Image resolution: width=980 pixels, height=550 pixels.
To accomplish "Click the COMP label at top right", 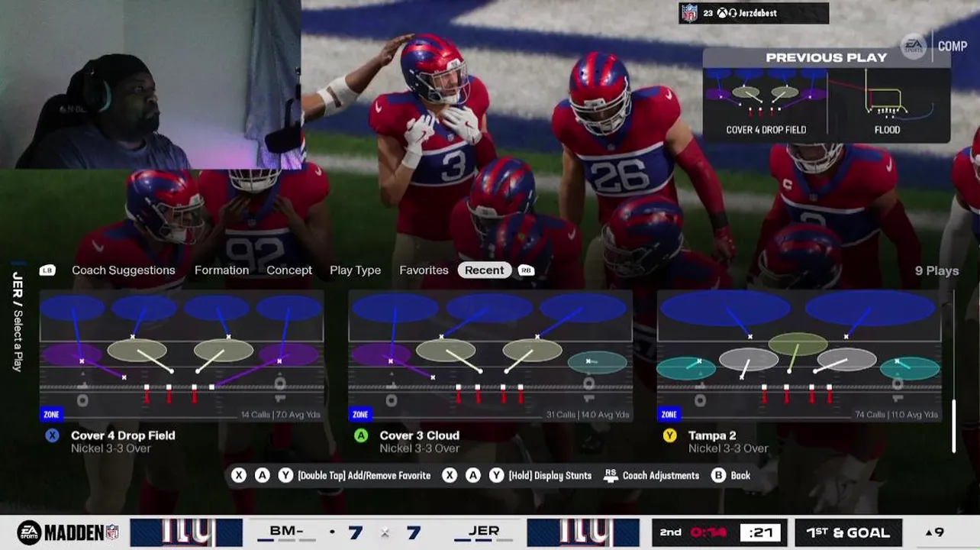I will pos(953,46).
